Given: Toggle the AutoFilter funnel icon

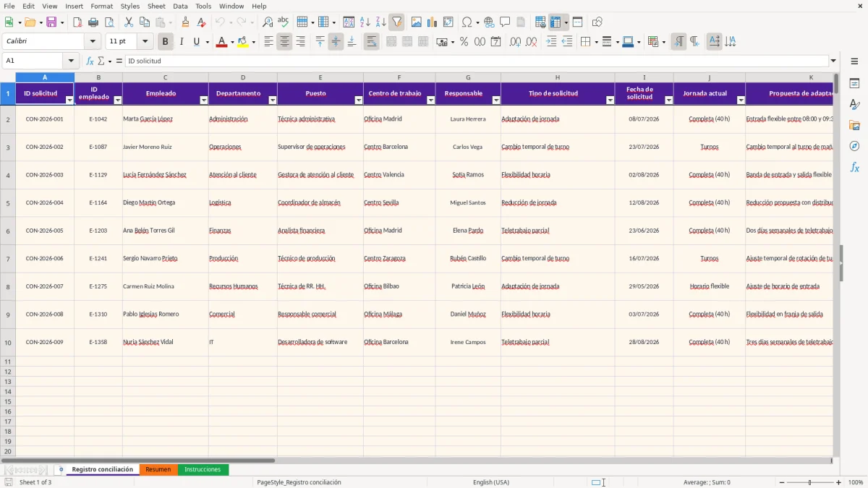Looking at the screenshot, I should click(396, 22).
